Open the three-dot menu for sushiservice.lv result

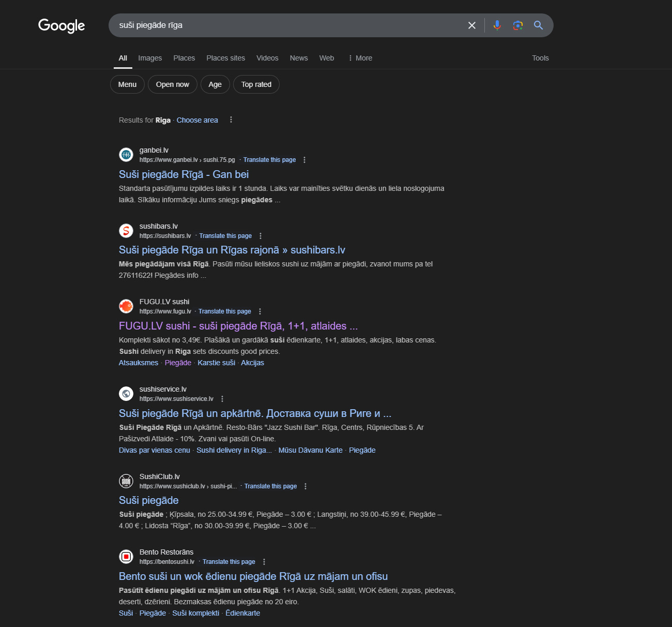222,399
